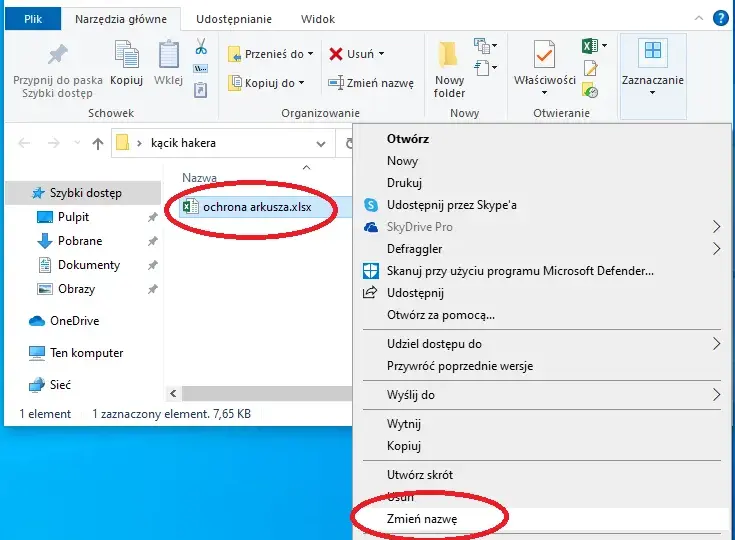Open recent locations dropdown arrow
This screenshot has height=540, width=735.
(x=77, y=143)
